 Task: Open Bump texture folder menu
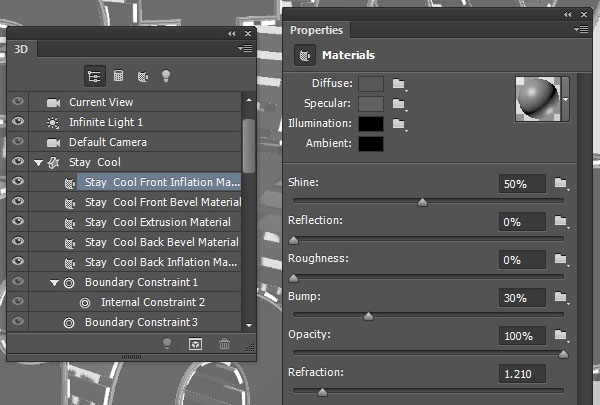click(x=561, y=297)
